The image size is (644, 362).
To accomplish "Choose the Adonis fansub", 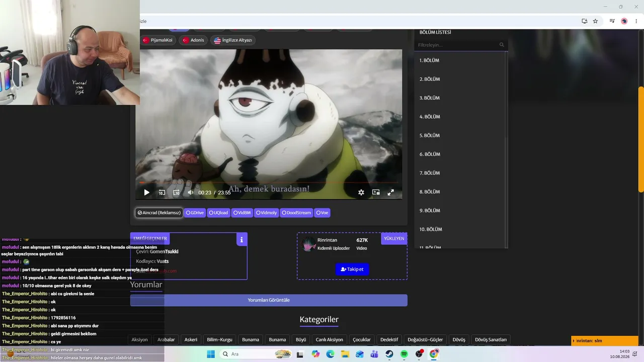I will coord(193,40).
